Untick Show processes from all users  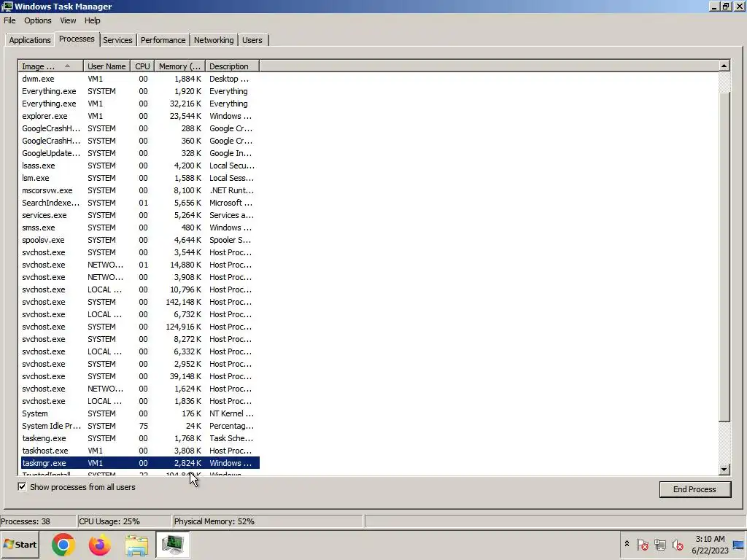[22, 486]
